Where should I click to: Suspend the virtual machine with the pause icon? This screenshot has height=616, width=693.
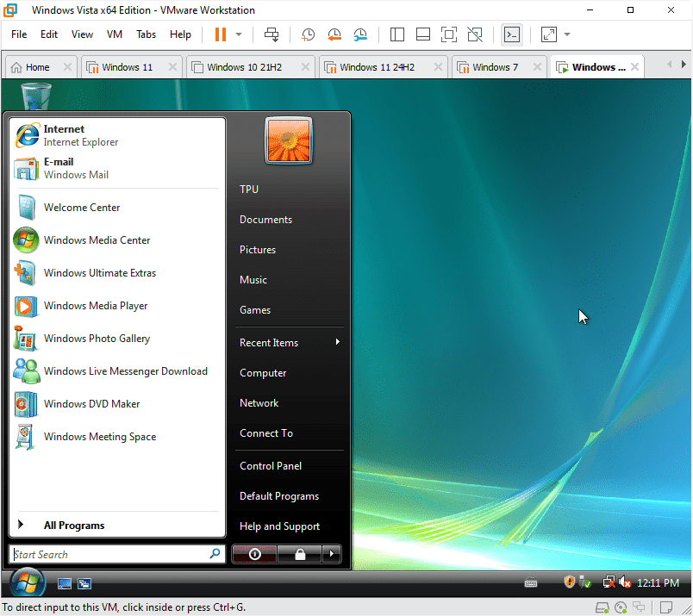click(221, 34)
